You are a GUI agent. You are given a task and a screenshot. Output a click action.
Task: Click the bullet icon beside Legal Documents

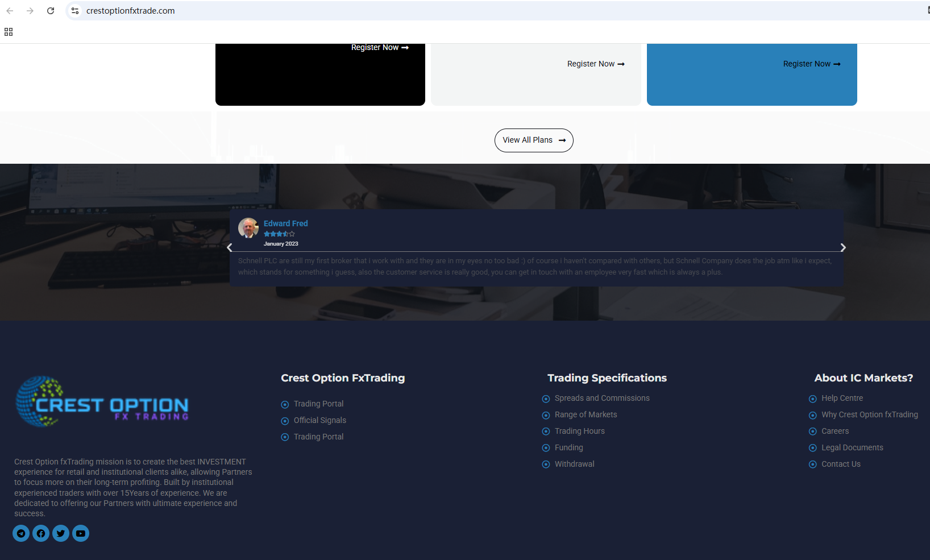812,448
